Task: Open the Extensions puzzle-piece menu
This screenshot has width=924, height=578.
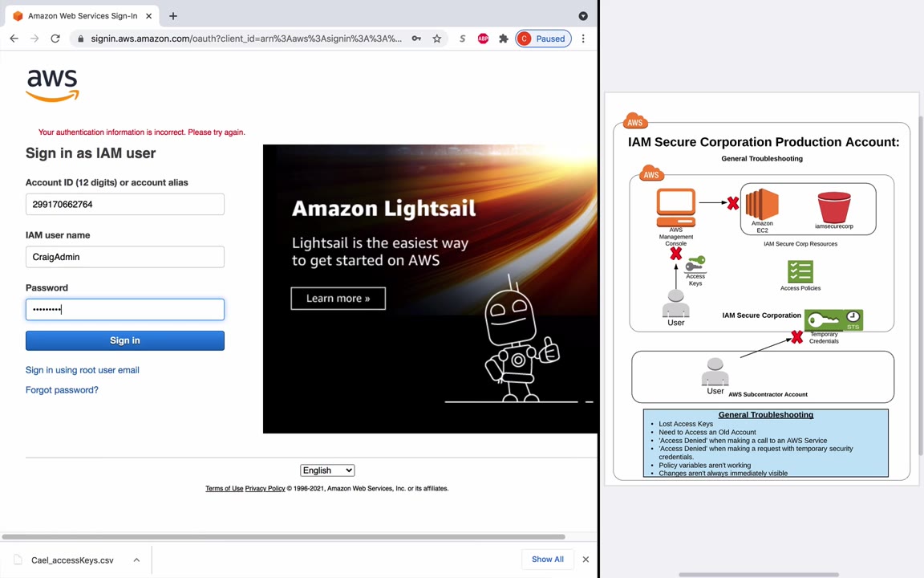Action: click(503, 39)
